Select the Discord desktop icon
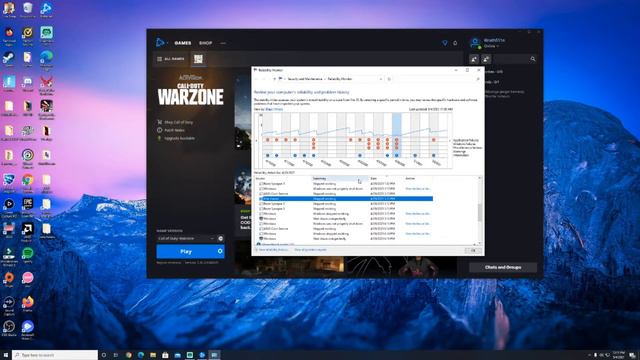Image resolution: width=640 pixels, height=360 pixels. tap(27, 84)
